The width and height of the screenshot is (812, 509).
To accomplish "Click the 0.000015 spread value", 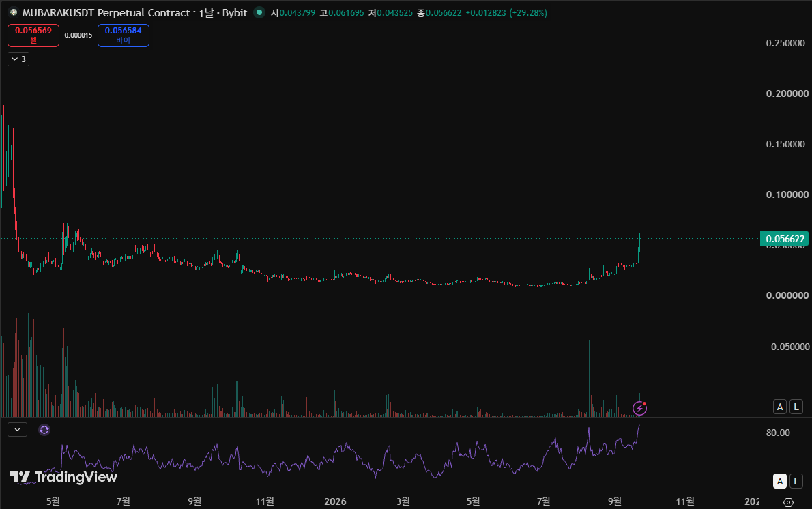I will coord(78,35).
